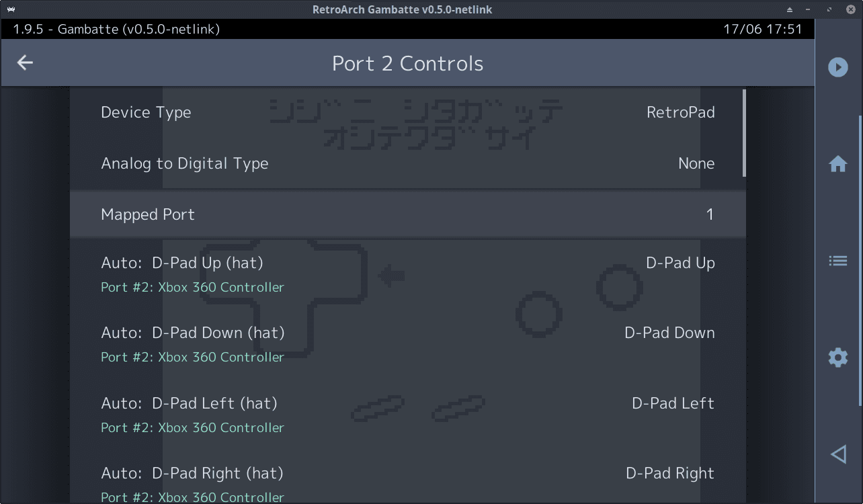Open the resume content play icon
Screen dimensions: 863x504
coord(837,67)
